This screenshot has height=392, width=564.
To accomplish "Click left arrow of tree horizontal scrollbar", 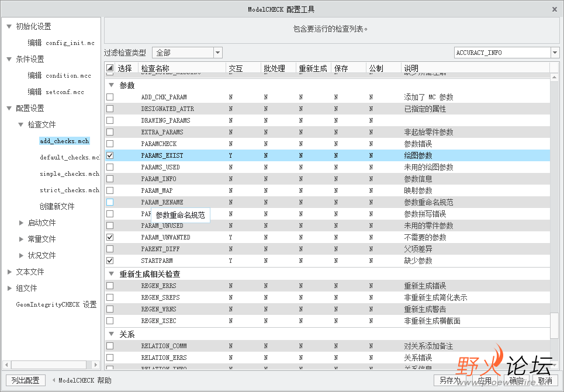I will [6, 365].
